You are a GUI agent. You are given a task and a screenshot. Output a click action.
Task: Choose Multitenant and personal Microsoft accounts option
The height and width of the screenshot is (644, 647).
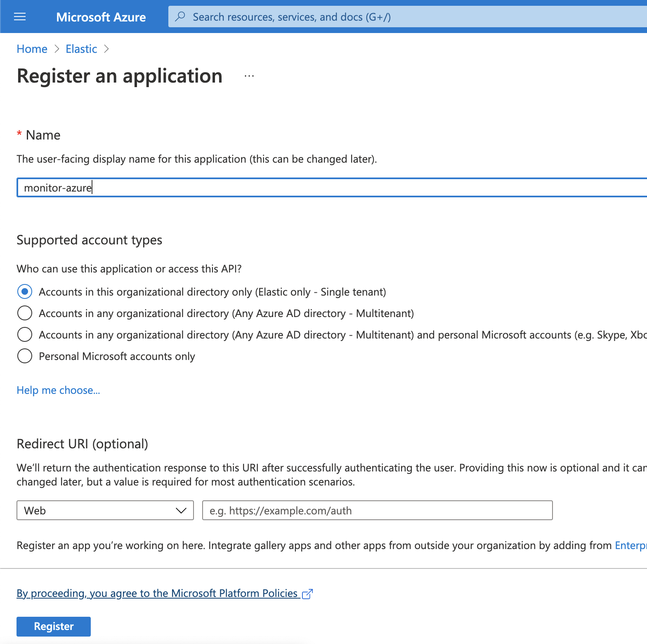[25, 334]
